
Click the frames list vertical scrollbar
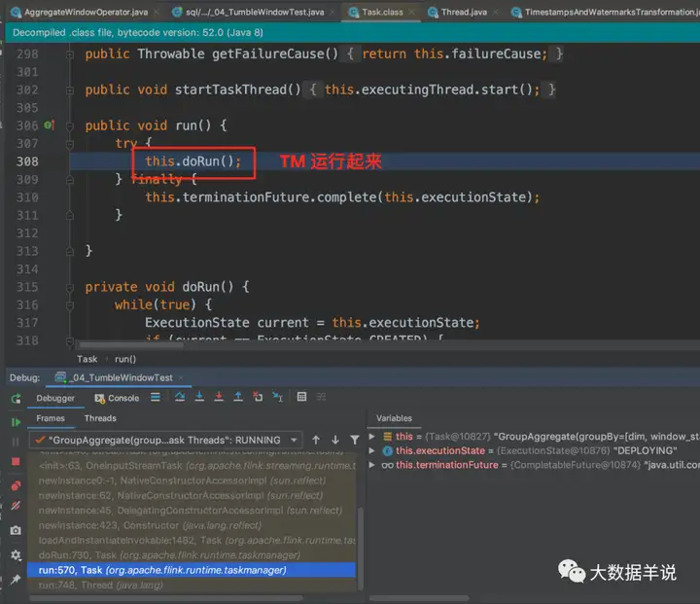(361, 548)
